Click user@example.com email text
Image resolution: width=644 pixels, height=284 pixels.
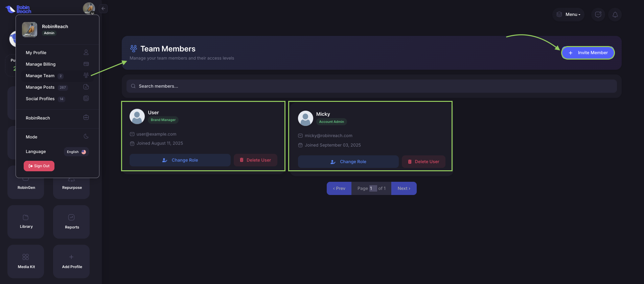(x=156, y=134)
